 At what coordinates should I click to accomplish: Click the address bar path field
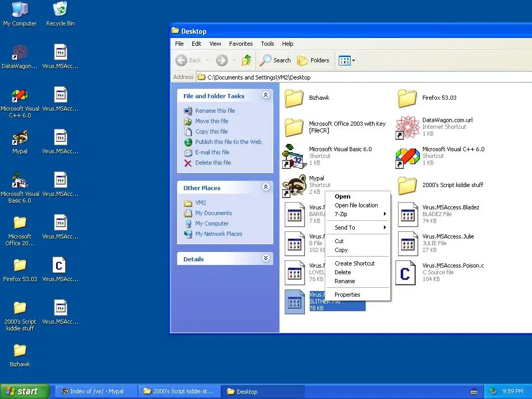[x=364, y=77]
